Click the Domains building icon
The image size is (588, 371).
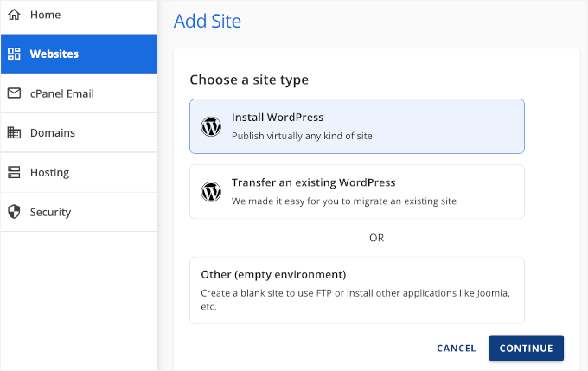(14, 133)
